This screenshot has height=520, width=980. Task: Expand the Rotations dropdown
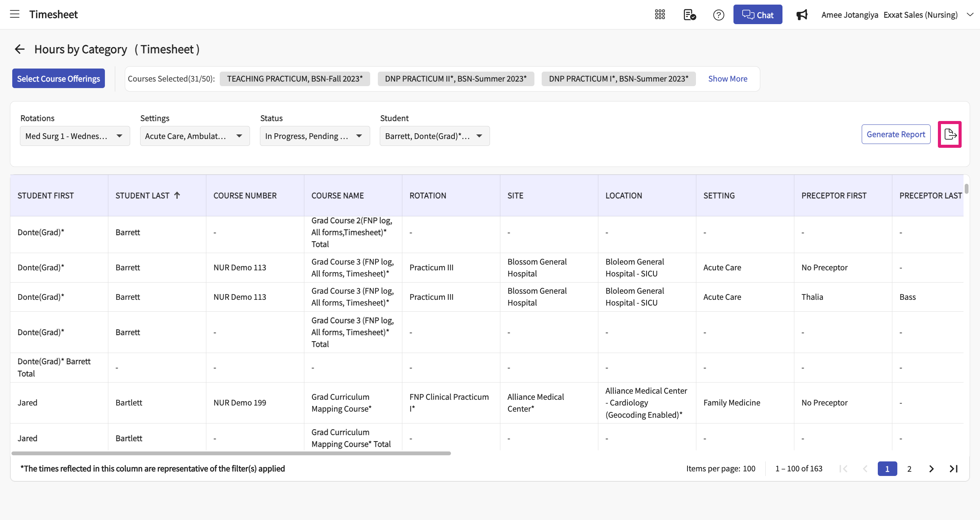(x=75, y=136)
